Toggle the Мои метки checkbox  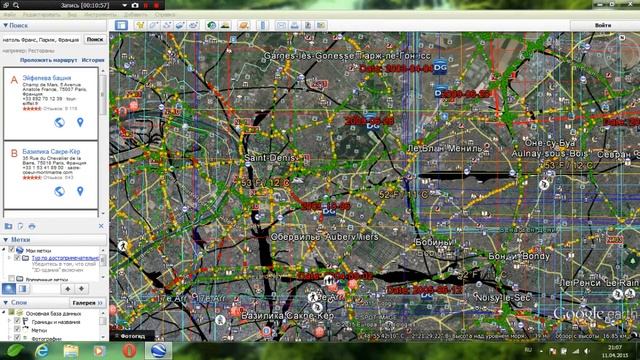(x=11, y=250)
